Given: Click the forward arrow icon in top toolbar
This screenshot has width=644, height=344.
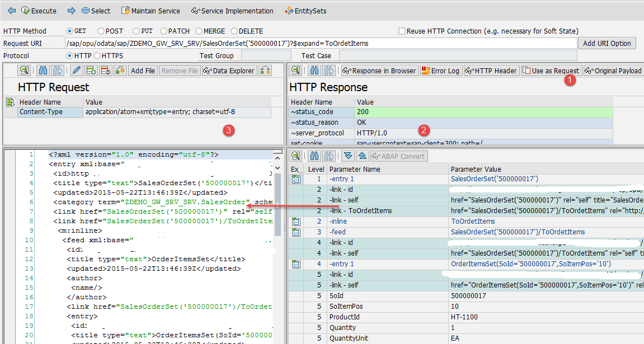Looking at the screenshot, I should click(x=71, y=11).
